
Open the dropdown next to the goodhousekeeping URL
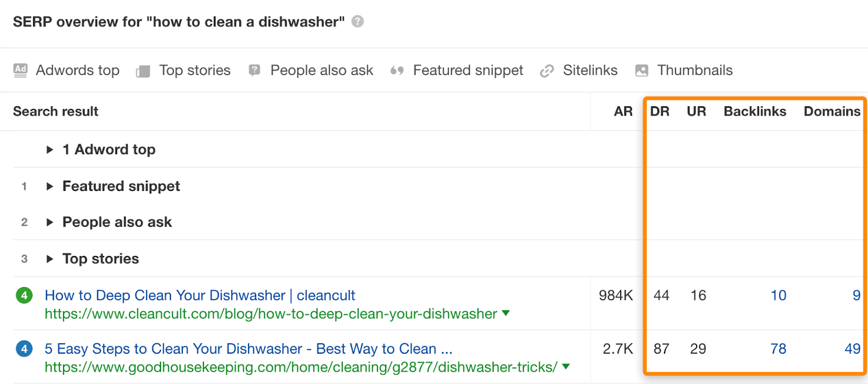coord(565,367)
